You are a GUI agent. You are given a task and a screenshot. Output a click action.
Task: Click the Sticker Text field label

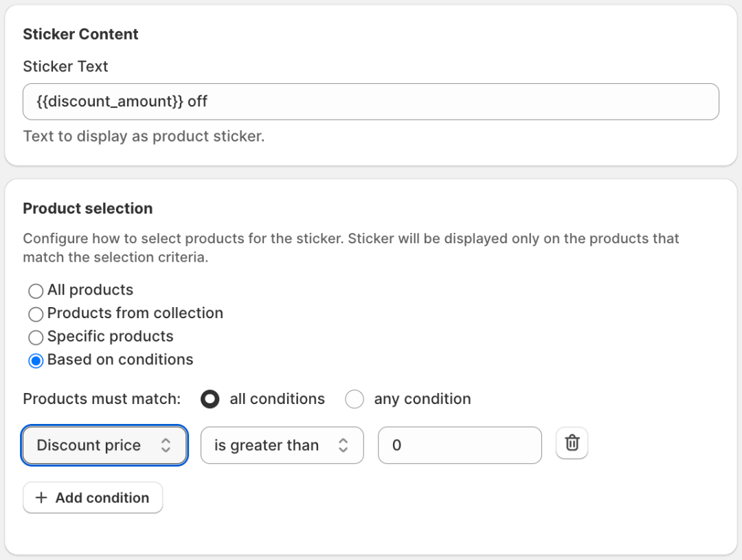65,67
